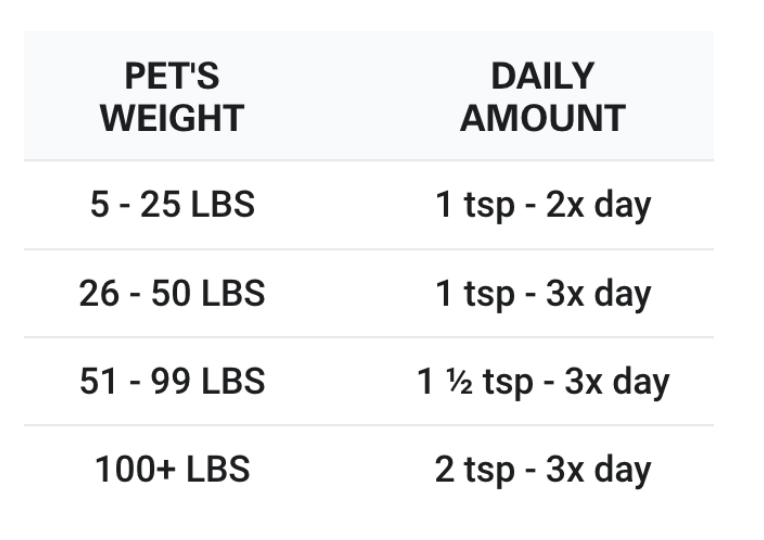Select the 100+ LBS weight cell
The height and width of the screenshot is (540, 764).
(x=173, y=469)
